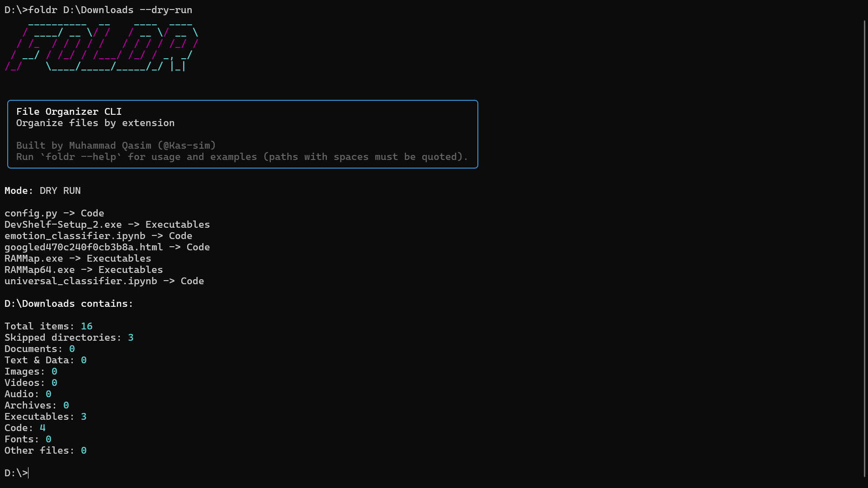Image resolution: width=868 pixels, height=488 pixels.
Task: Select the D:\Downloads path argument
Action: (98, 9)
